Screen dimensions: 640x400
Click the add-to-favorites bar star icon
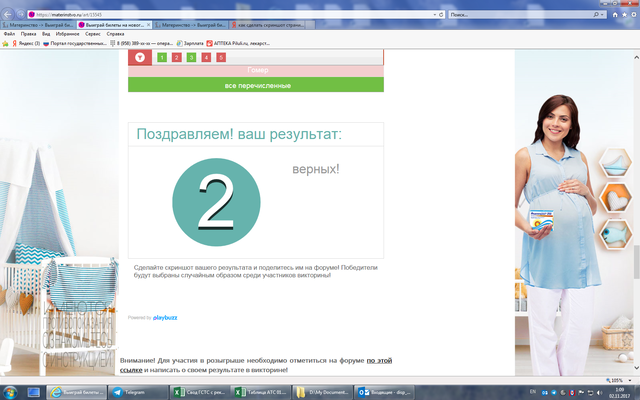pos(5,43)
